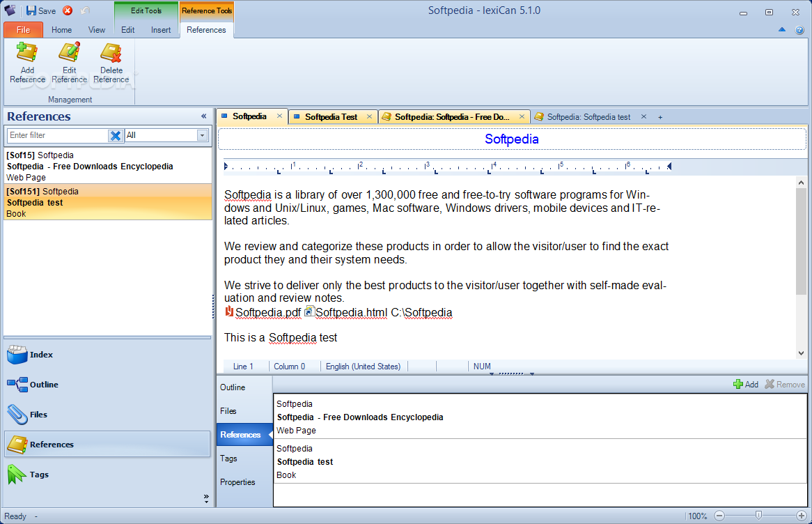The height and width of the screenshot is (524, 812).
Task: Open the Files navigation panel
Action: (108, 415)
